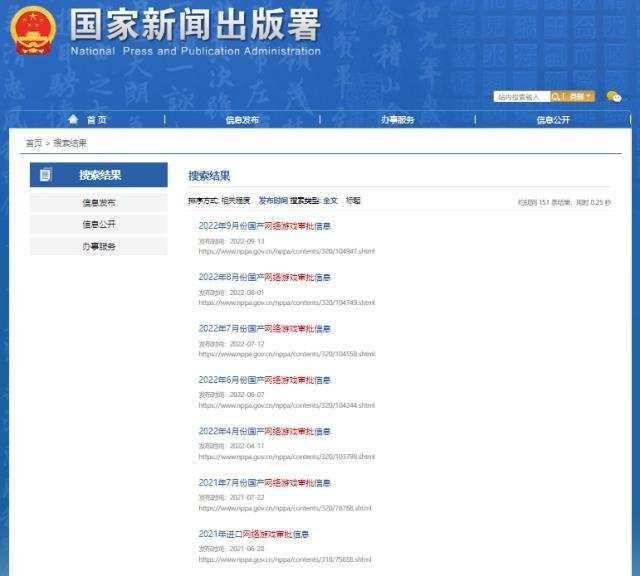Click the URL ending 76788.shtml
640x576 pixels.
pos(285,508)
